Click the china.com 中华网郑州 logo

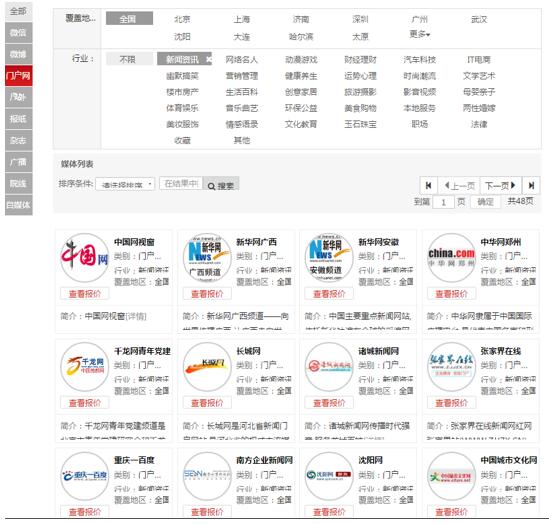point(451,258)
